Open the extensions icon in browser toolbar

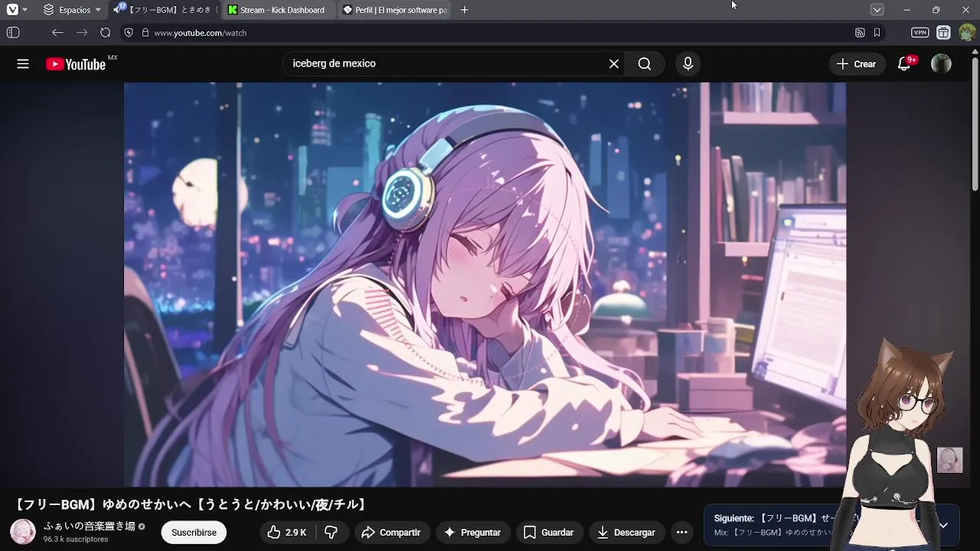(943, 33)
